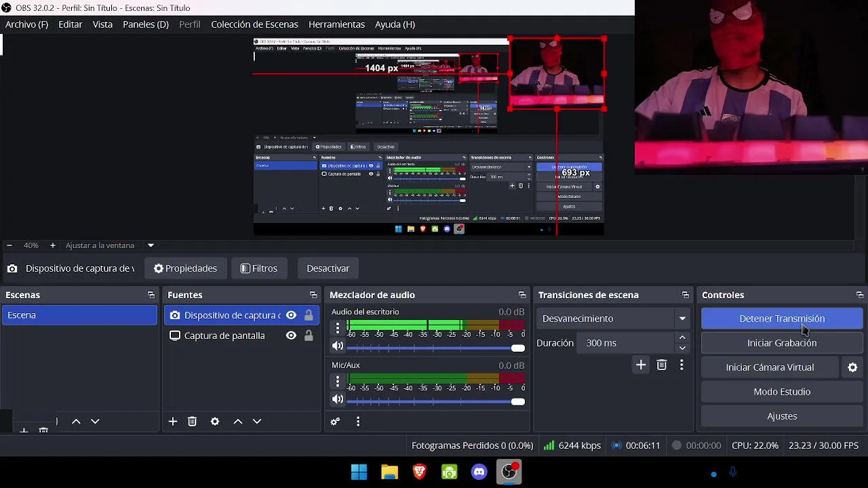Open transition properties three dots
868x488 pixels.
[x=682, y=365]
